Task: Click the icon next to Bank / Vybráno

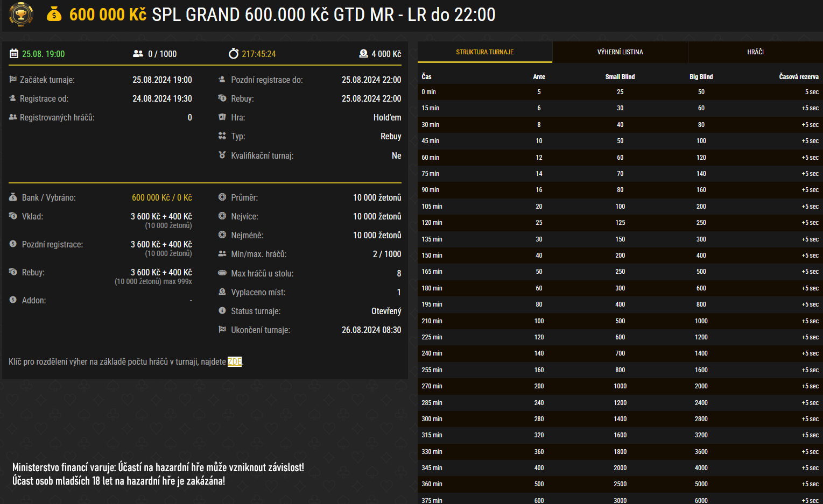Action: pos(13,197)
